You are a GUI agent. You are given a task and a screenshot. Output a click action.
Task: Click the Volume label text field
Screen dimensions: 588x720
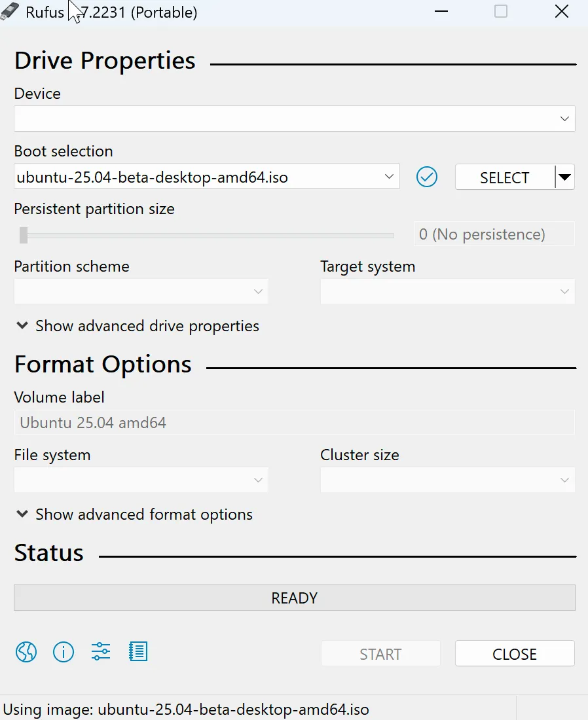click(x=294, y=423)
